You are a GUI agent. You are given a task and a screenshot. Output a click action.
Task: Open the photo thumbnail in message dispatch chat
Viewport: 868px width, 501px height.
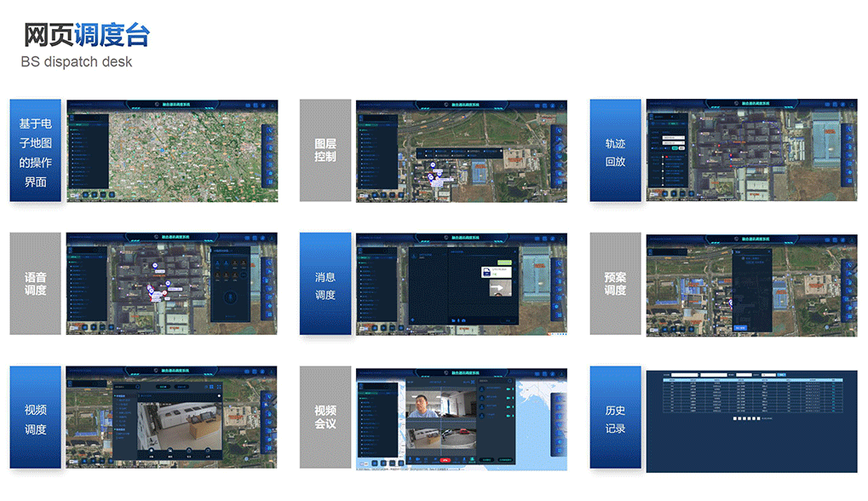point(500,288)
